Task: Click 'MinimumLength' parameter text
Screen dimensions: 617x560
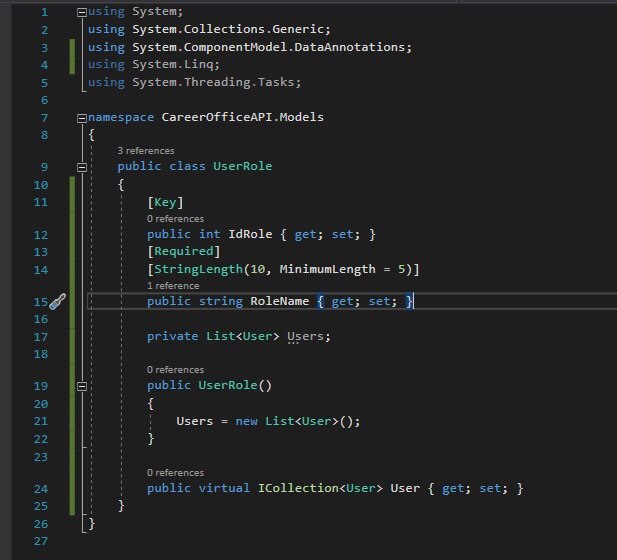Action: coord(327,269)
